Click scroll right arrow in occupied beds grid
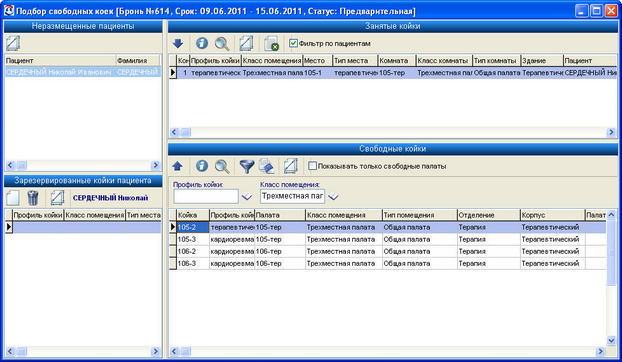Viewport: 622px width, 362px height. point(611,132)
